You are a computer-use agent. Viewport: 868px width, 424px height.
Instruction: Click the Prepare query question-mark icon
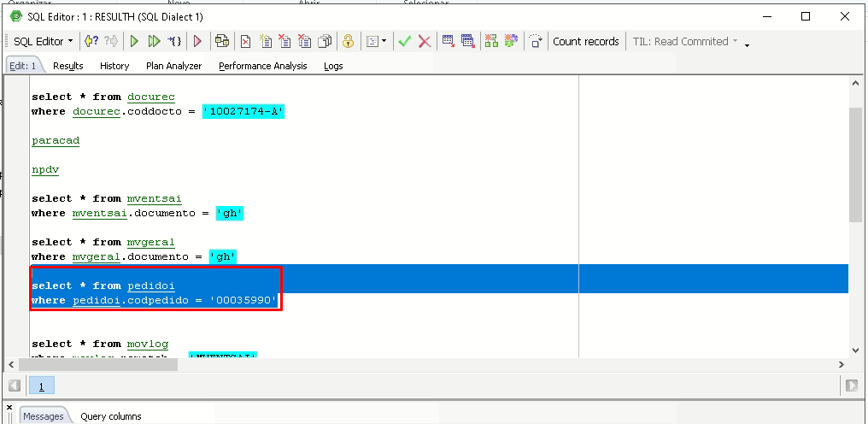[91, 41]
